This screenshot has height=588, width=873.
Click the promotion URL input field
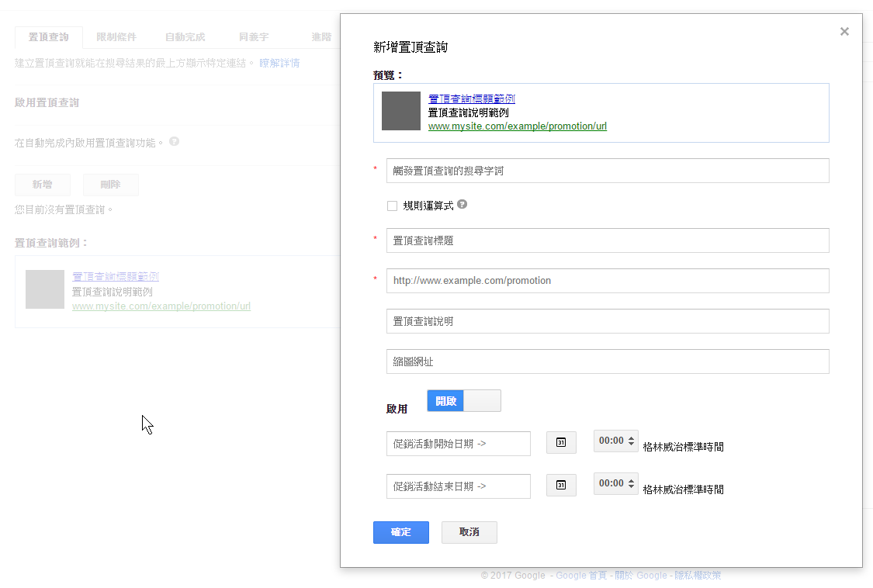tap(607, 280)
